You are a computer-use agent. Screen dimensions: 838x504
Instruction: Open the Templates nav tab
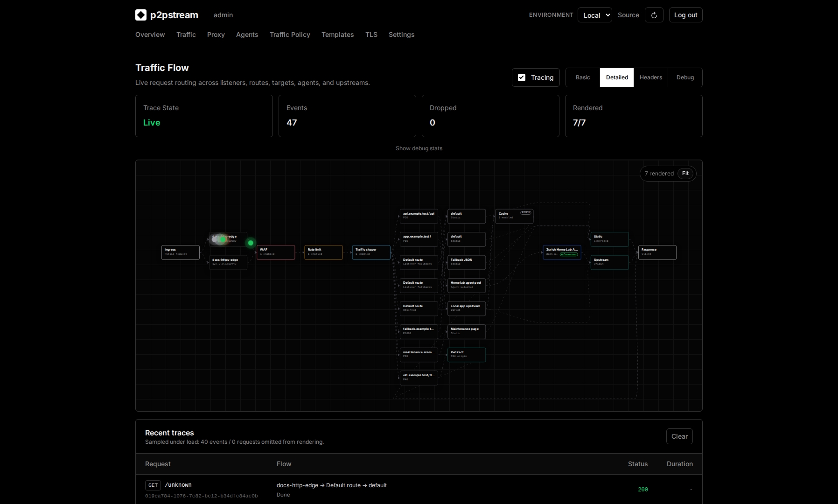pos(337,35)
